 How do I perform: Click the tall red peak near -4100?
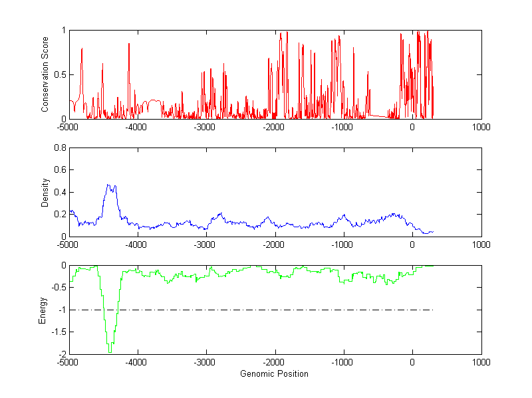129,44
